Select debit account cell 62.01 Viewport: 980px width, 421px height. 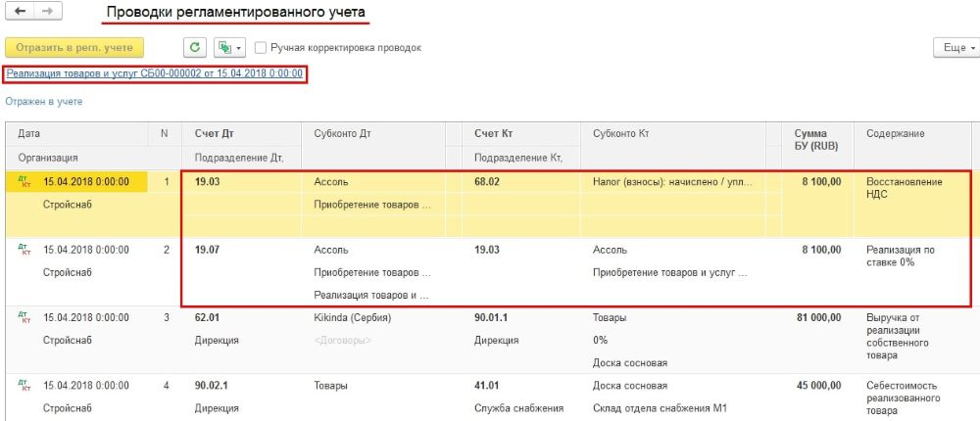click(208, 317)
